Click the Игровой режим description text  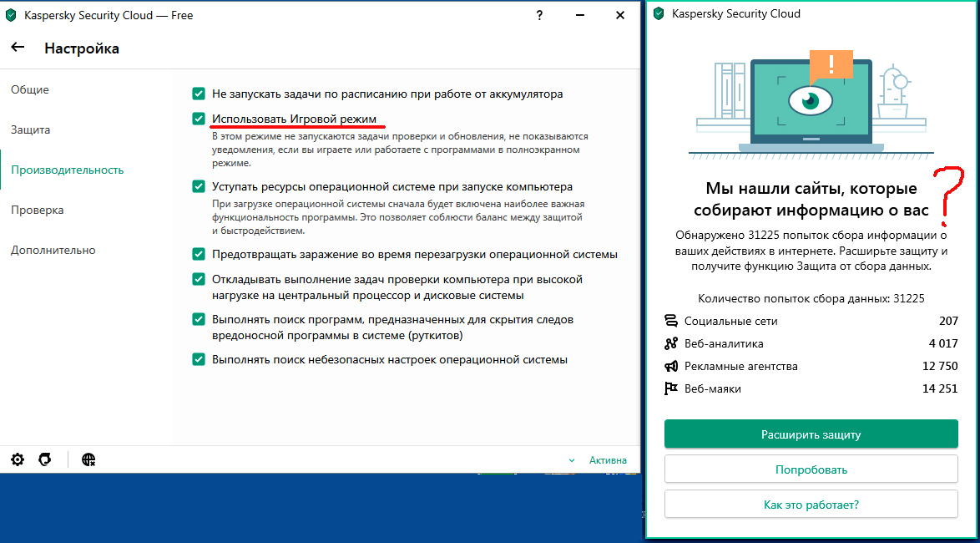tap(400, 150)
